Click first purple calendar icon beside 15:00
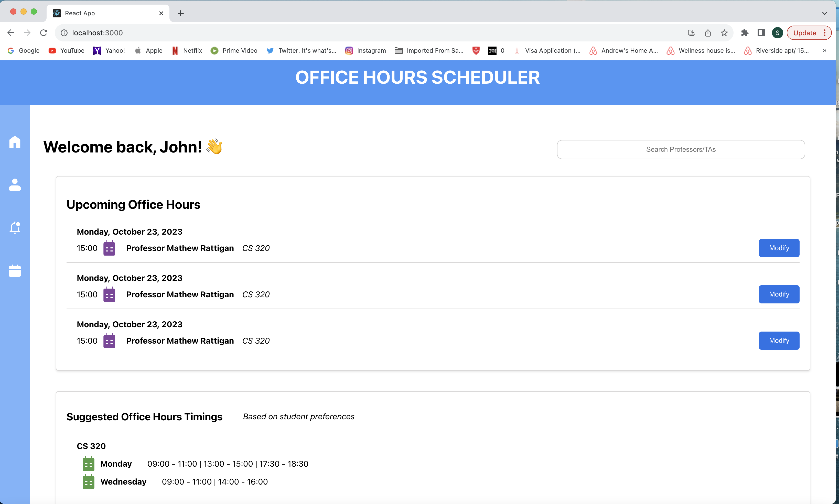Screen dimensions: 839x504 [x=109, y=248]
